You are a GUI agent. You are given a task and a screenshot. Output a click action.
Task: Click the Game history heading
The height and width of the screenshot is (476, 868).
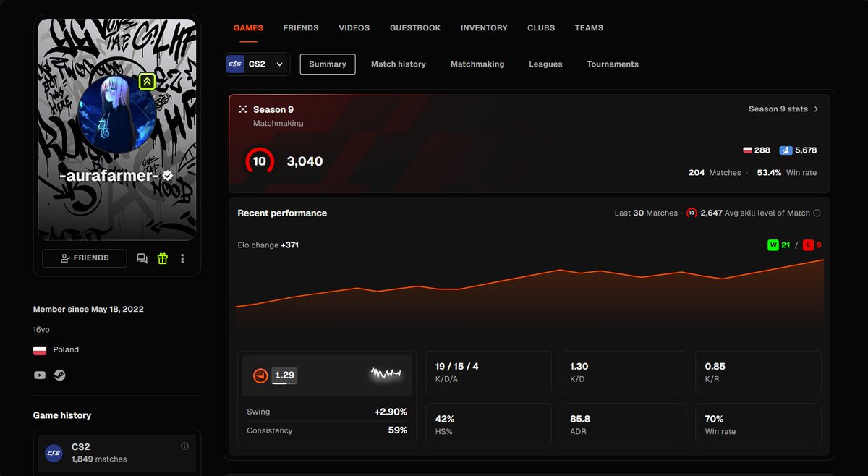(x=62, y=415)
